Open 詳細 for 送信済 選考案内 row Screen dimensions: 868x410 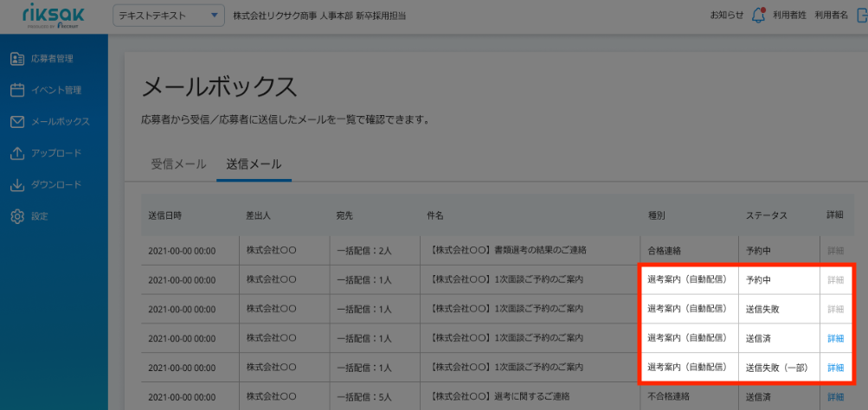[x=835, y=338]
